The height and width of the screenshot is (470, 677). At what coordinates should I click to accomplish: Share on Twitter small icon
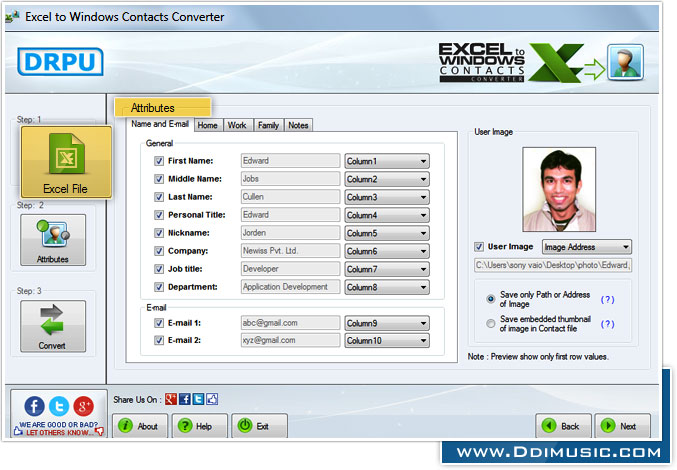pyautogui.click(x=198, y=399)
